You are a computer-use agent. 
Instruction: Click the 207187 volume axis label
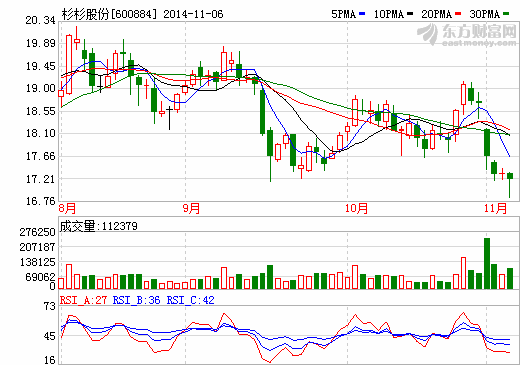click(37, 247)
